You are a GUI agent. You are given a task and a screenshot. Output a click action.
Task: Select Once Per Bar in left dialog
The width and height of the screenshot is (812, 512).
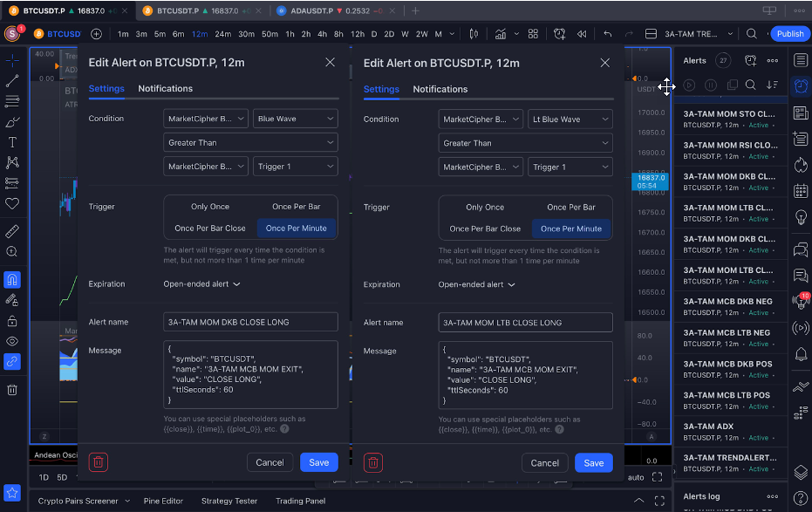click(297, 207)
